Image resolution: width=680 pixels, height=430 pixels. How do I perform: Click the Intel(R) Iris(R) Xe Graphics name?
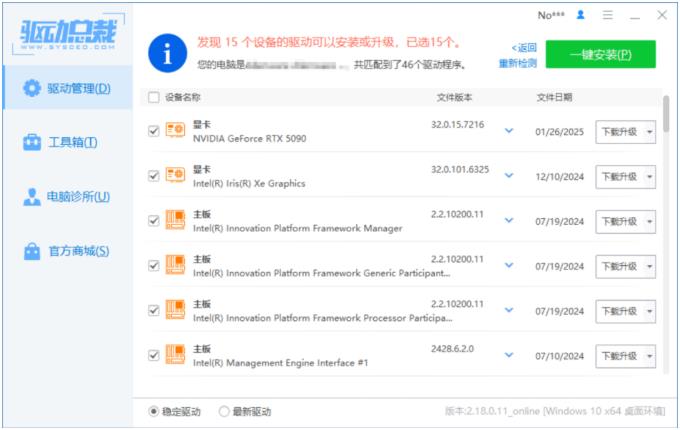coord(249,183)
